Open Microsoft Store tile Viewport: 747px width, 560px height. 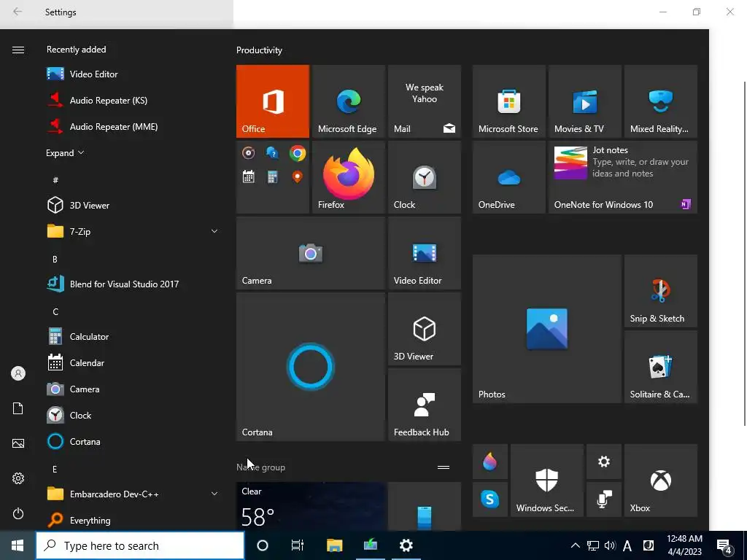(508, 101)
